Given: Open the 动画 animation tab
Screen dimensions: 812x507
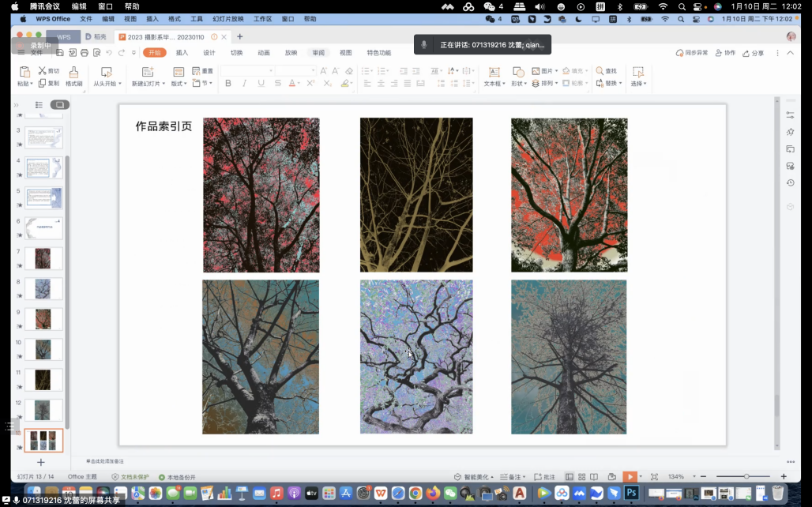Looking at the screenshot, I should 264,53.
